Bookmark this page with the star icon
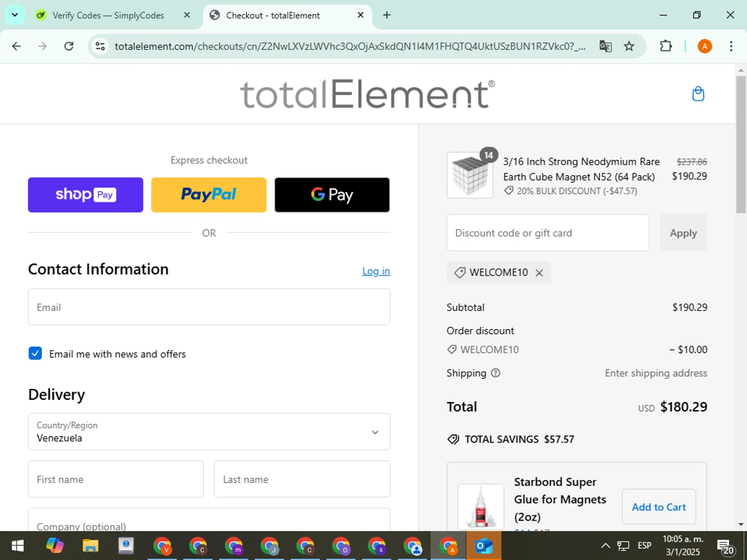This screenshot has height=560, width=747. coord(629,46)
